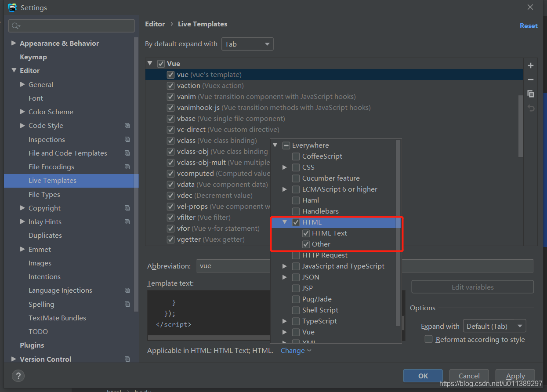Open File Types settings page

click(x=44, y=194)
